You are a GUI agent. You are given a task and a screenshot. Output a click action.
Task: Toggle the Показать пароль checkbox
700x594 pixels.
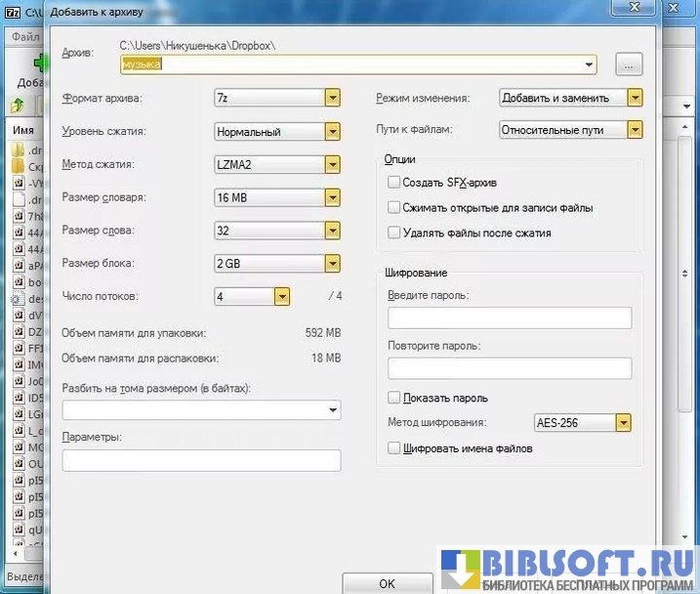coord(393,398)
